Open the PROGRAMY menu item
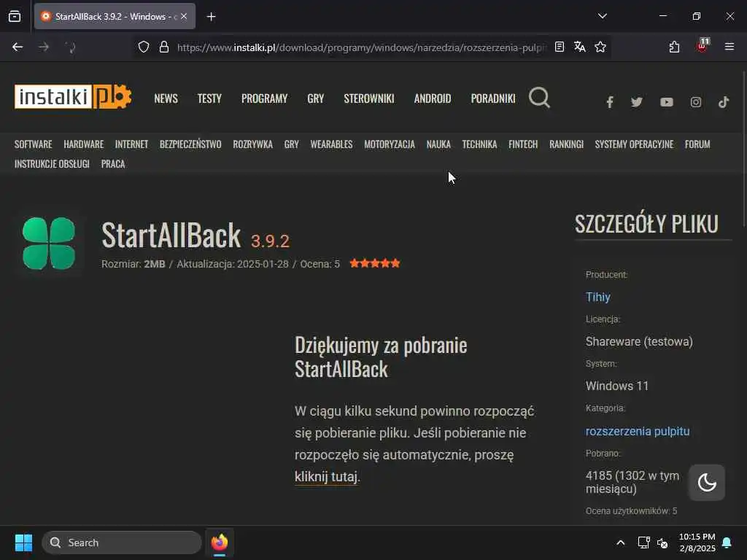Viewport: 747px width, 560px height. pos(264,98)
